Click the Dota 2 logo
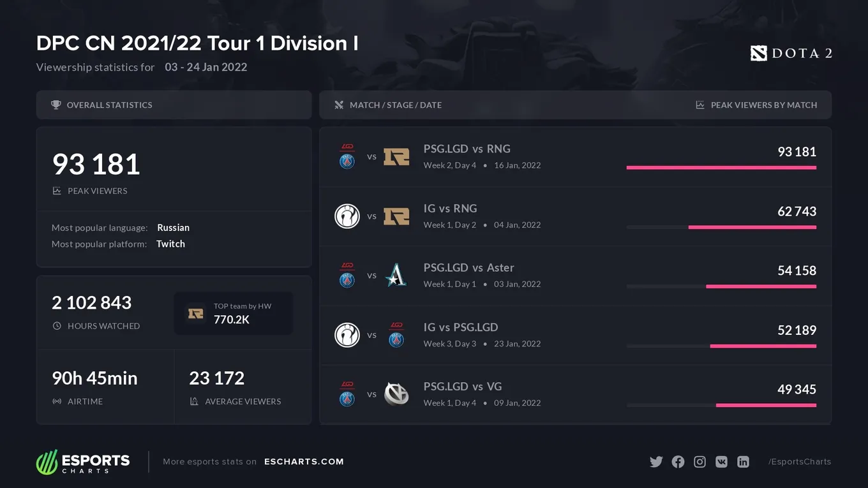This screenshot has height=488, width=868. [x=791, y=54]
